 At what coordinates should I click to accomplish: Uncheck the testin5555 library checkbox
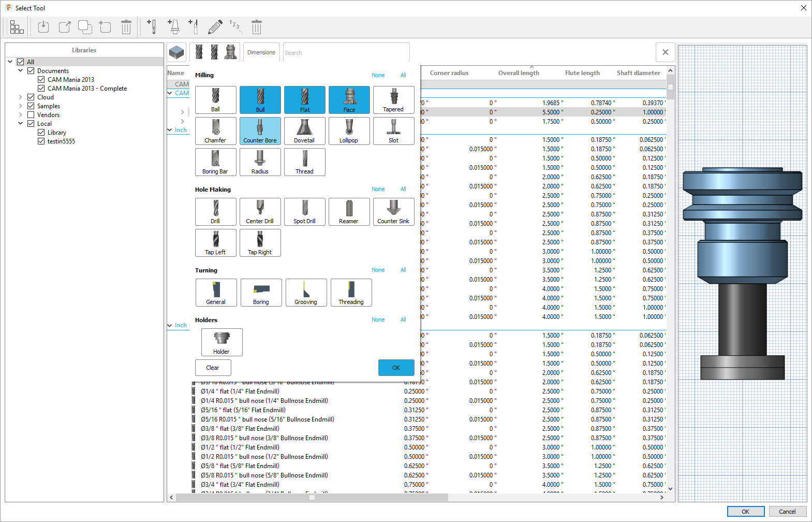pos(41,141)
